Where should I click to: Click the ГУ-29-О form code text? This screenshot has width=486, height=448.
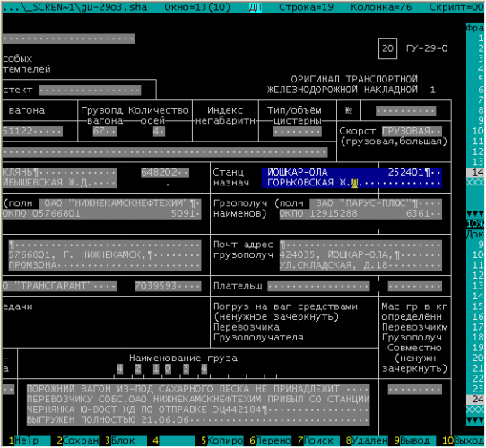(427, 48)
